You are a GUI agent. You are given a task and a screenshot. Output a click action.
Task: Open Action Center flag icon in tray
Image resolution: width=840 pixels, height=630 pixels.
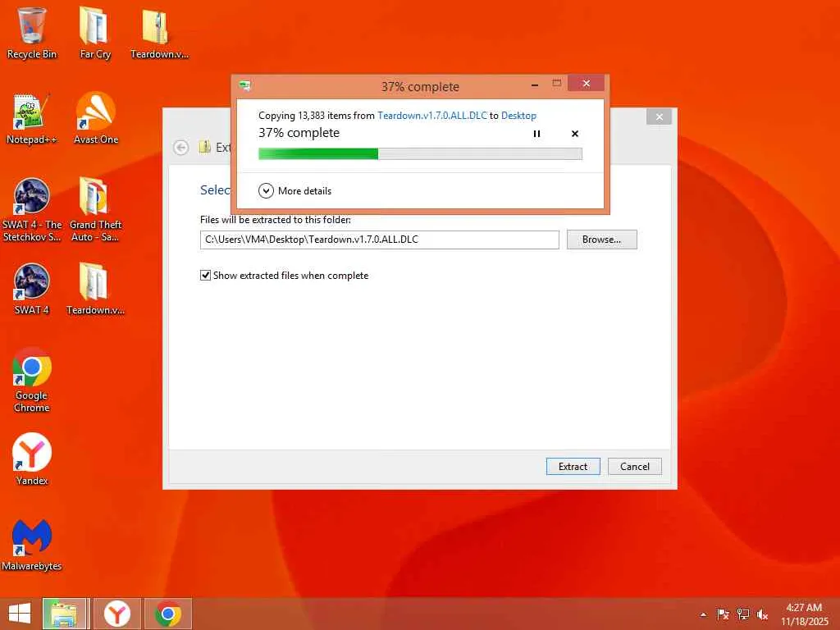tap(723, 614)
